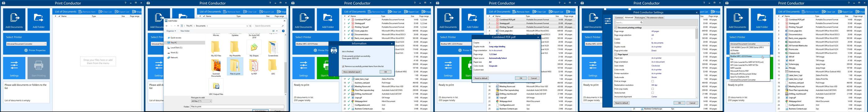Toggle the 'Print crop marks' checkbox
Screen dimensions: 868x112
652,89
